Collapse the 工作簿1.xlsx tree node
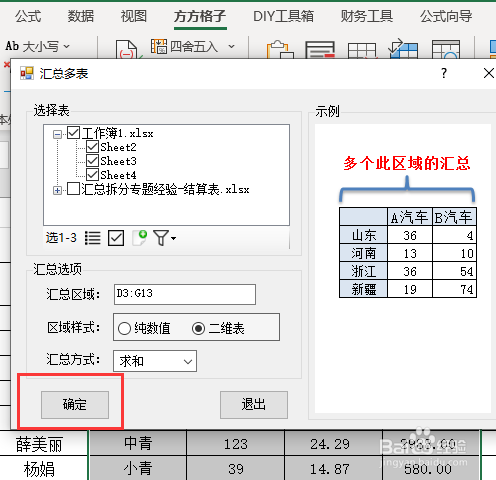 (x=57, y=134)
